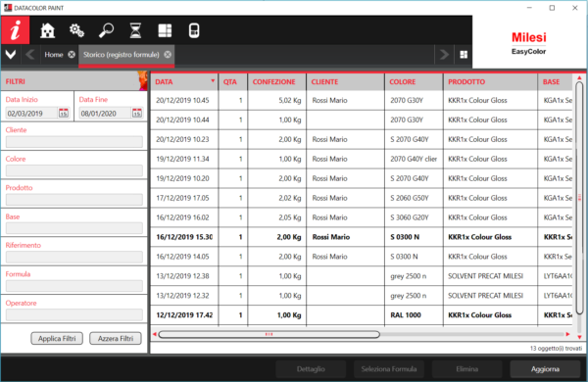The height and width of the screenshot is (382, 588).
Task: Select the 'S 2060 G50Y' colour cell
Action: [414, 198]
